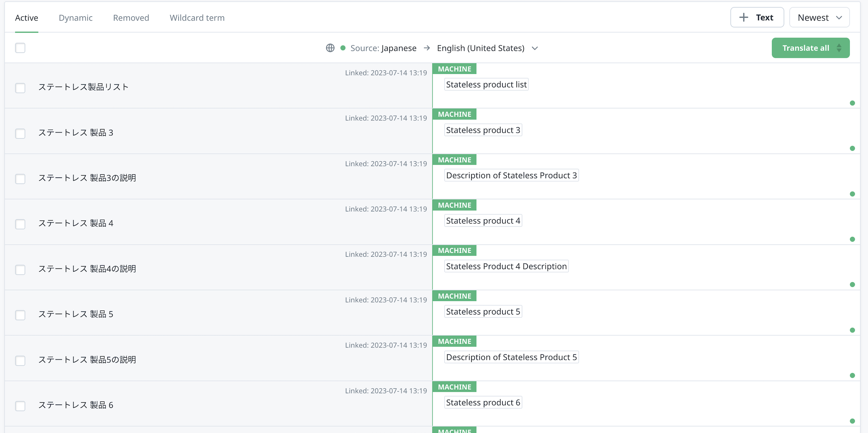
Task: Click source text ステートレス 製品 6
Action: (76, 405)
